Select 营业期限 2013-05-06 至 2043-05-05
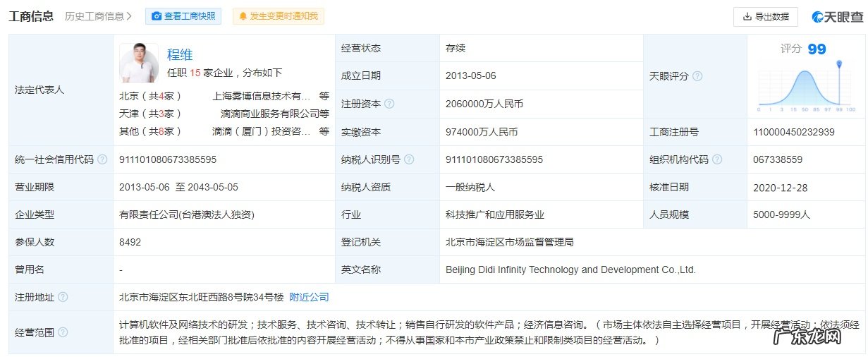The image size is (868, 357). pos(179,187)
